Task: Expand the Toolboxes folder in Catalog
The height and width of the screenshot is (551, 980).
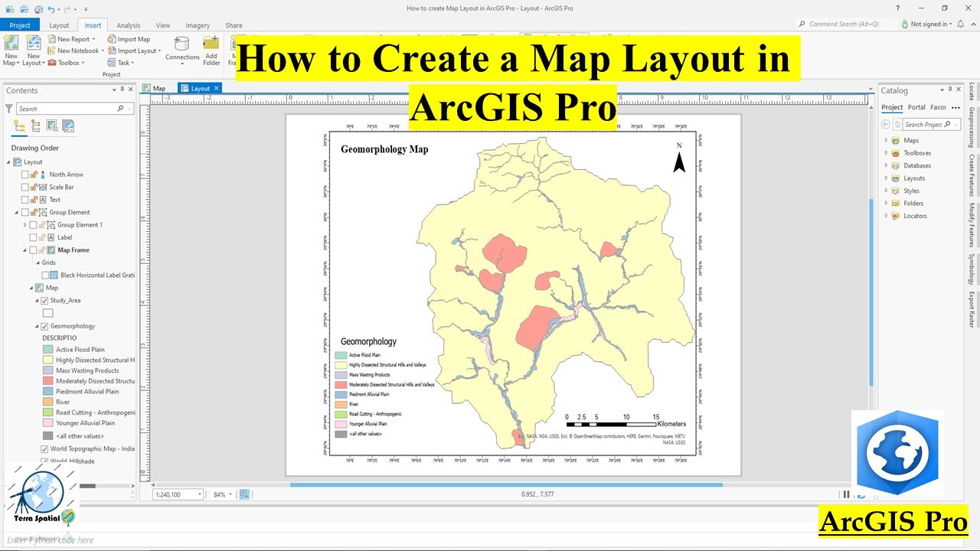Action: tap(887, 153)
